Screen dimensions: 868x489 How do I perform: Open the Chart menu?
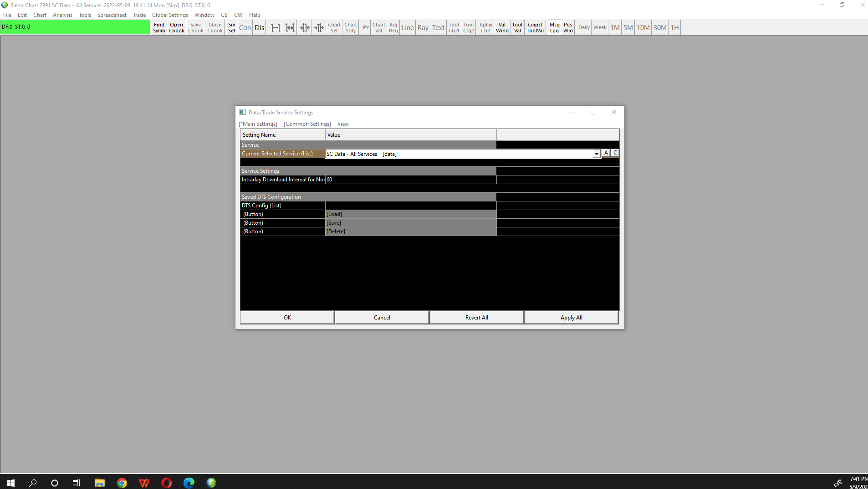point(40,15)
